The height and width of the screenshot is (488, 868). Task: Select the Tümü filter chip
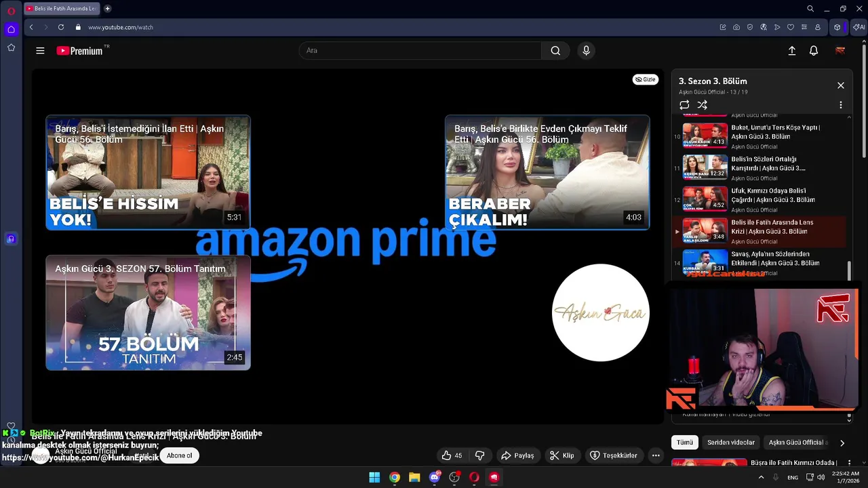click(x=685, y=443)
